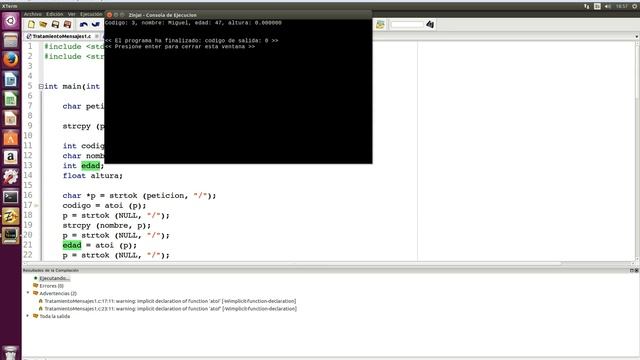Switch to the XTerm dock icon

point(11,236)
